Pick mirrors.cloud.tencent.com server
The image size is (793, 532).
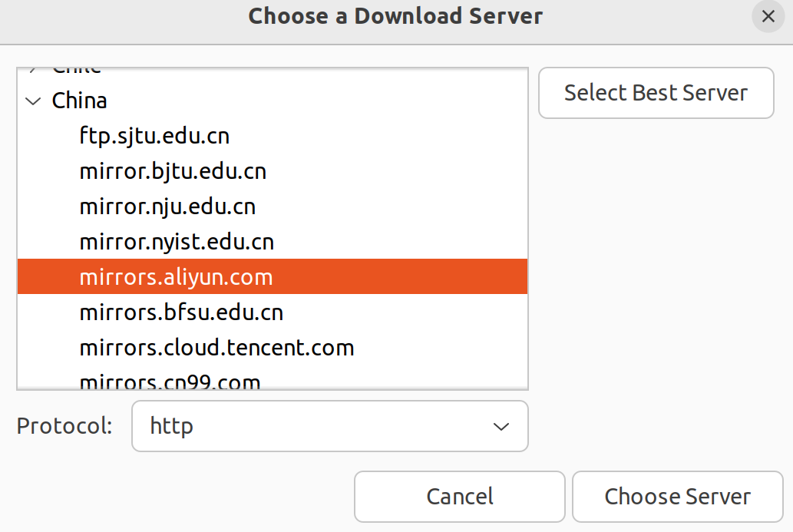click(x=216, y=348)
